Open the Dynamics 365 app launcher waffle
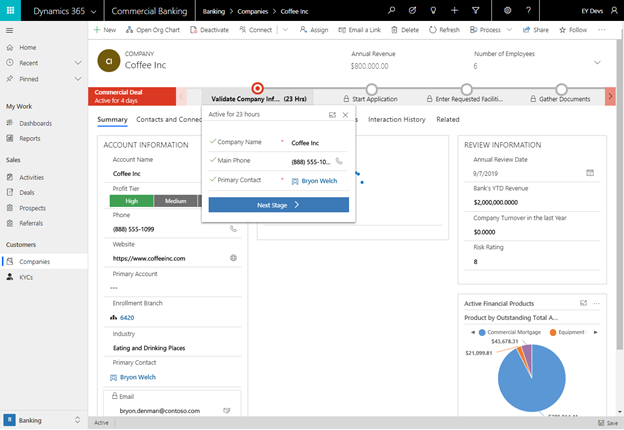624x430 pixels. point(11,9)
